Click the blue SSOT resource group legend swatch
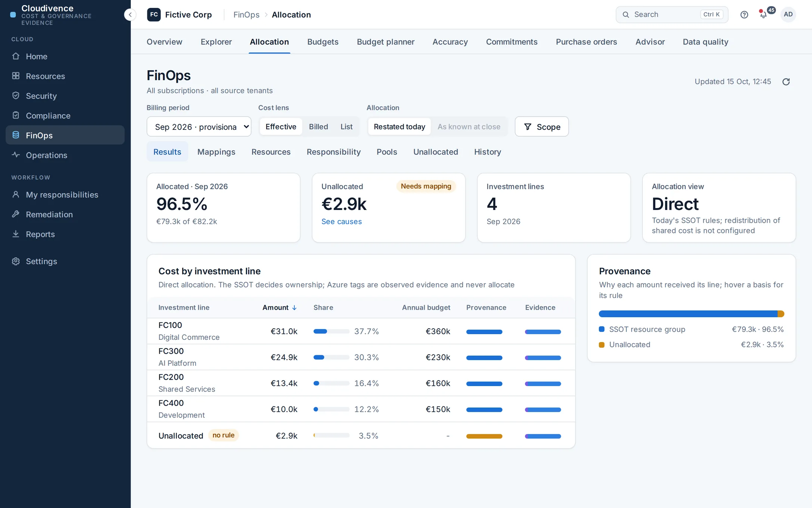This screenshot has height=508, width=812. [x=601, y=329]
